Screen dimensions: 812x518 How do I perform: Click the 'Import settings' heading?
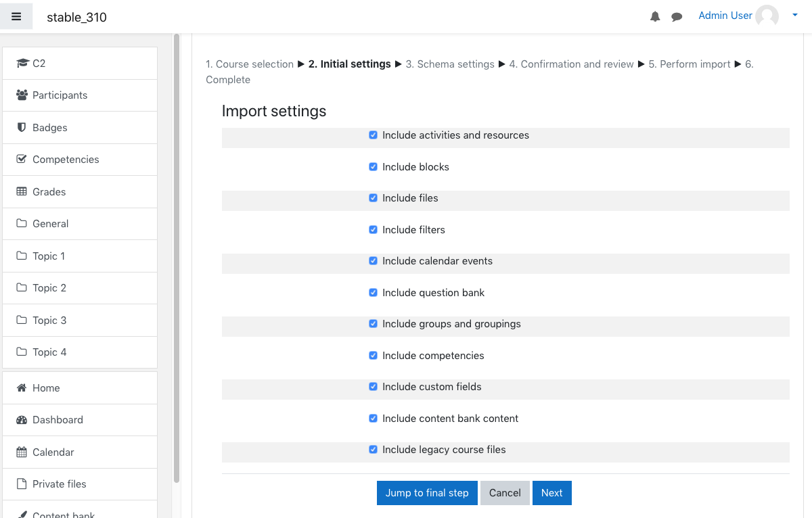pos(274,111)
